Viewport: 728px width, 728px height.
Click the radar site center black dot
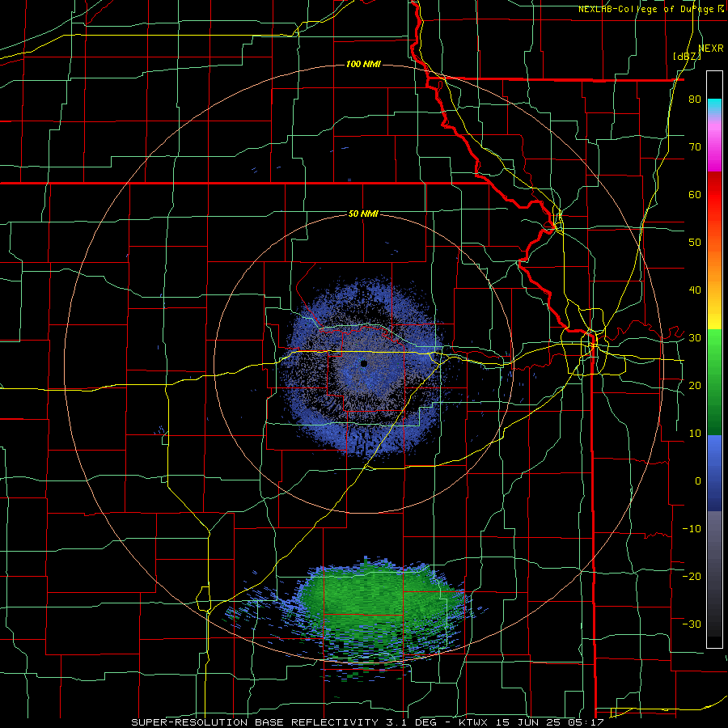point(364,363)
